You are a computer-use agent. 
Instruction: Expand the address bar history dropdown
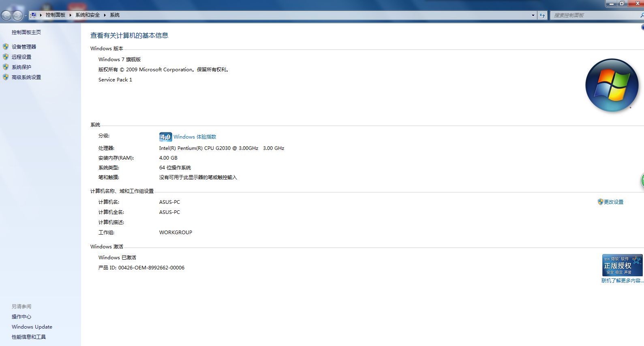[x=533, y=15]
